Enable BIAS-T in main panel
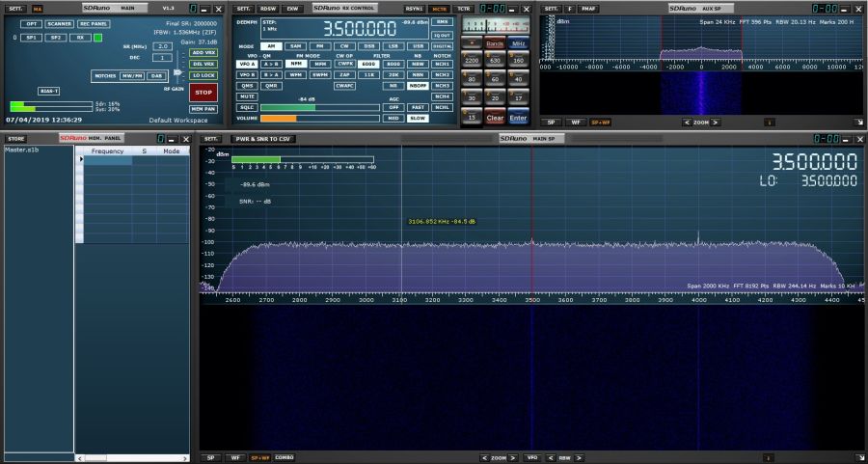868x464 pixels. point(48,90)
